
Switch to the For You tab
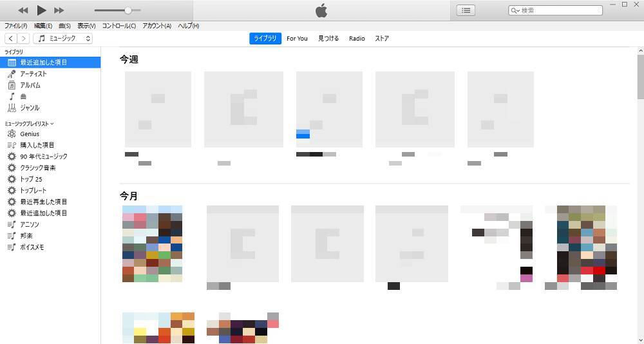tap(297, 39)
